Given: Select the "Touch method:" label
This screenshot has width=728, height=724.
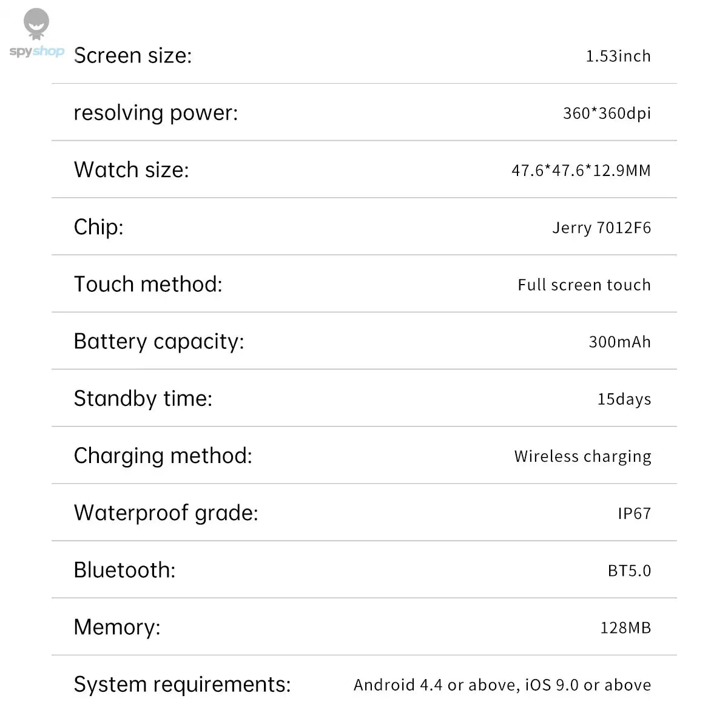Looking at the screenshot, I should (148, 284).
